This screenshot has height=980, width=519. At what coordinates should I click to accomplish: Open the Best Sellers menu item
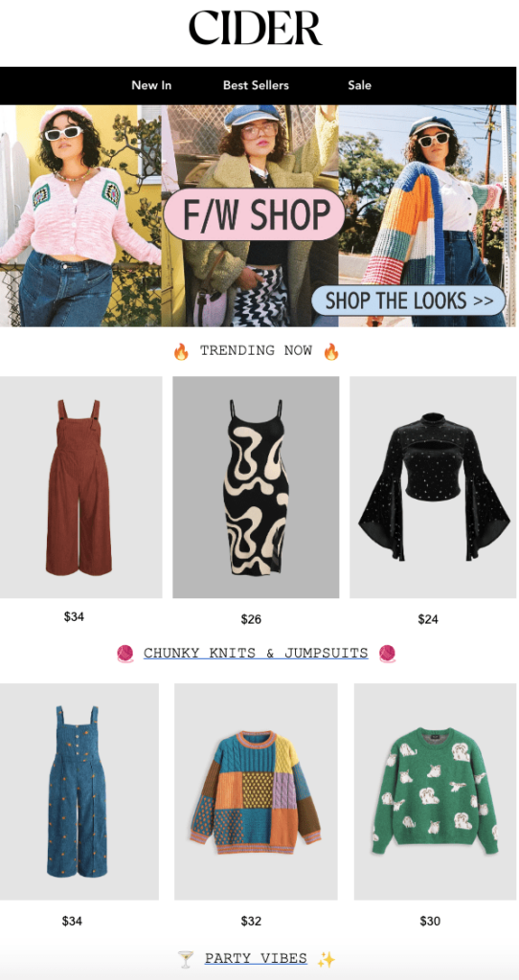click(256, 85)
